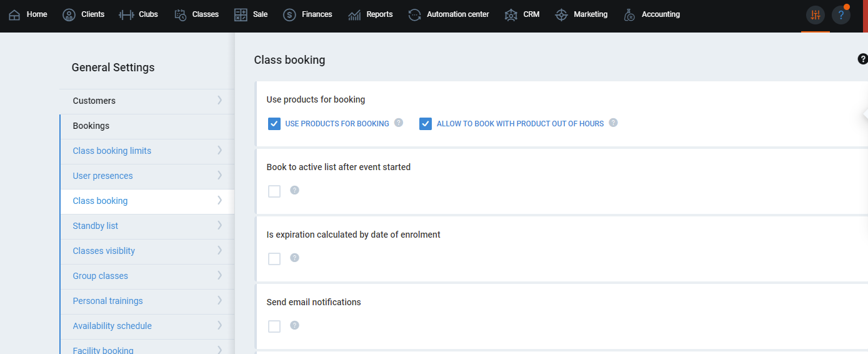Click help icon under Send email notifications

point(294,325)
